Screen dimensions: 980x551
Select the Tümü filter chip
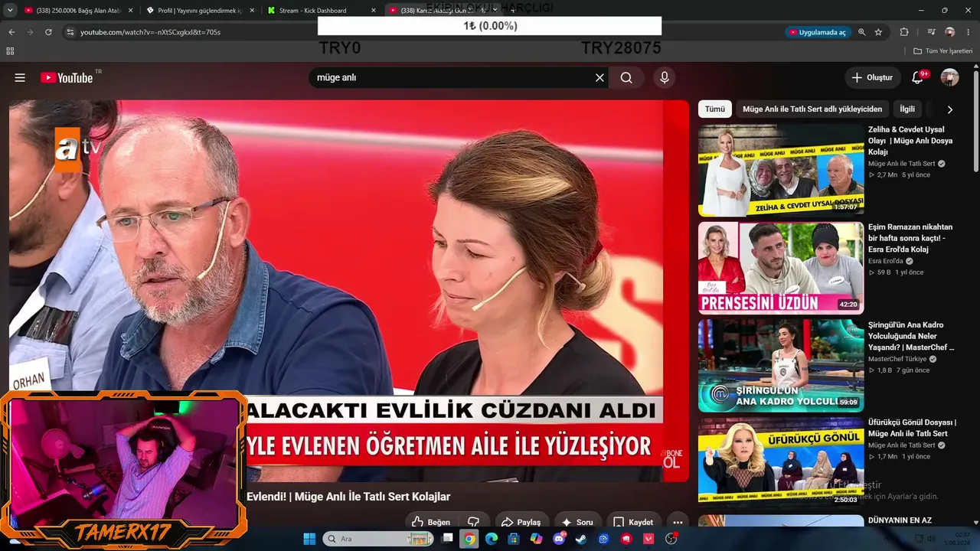714,109
